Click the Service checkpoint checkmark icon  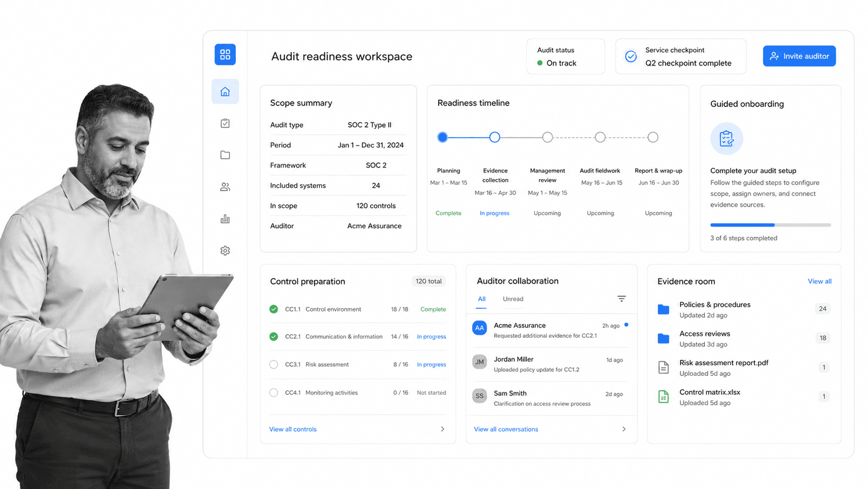pyautogui.click(x=631, y=56)
